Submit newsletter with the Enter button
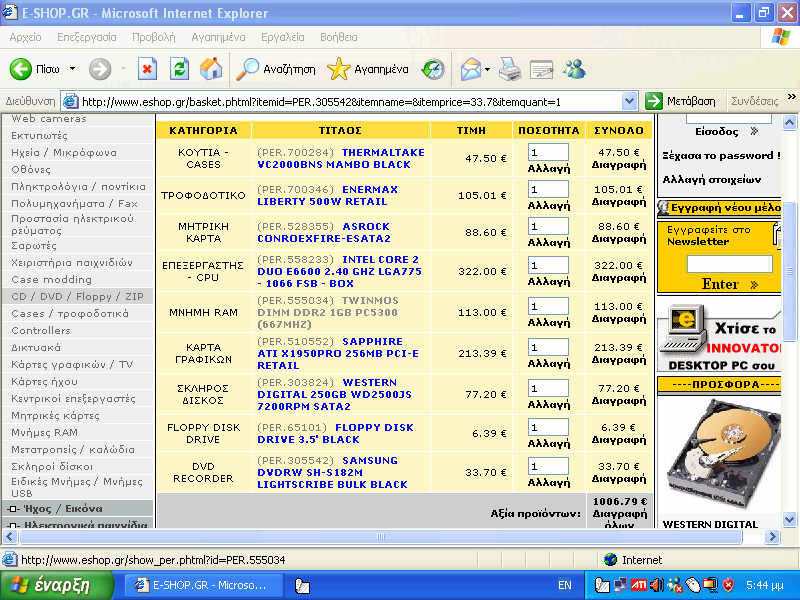 [x=730, y=284]
